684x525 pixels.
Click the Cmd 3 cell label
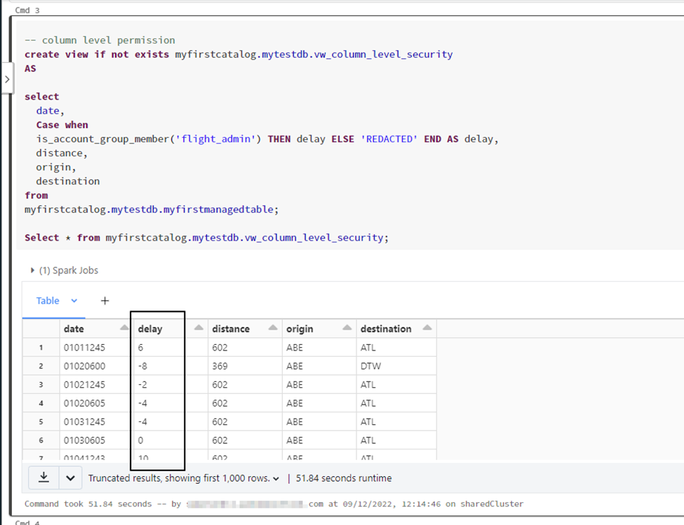27,10
